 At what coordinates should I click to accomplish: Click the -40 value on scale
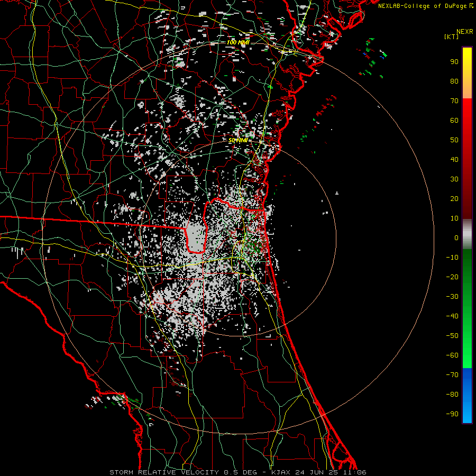(452, 316)
